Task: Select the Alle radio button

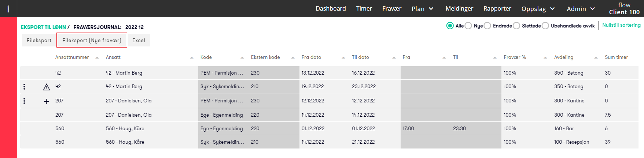Action: tap(450, 26)
